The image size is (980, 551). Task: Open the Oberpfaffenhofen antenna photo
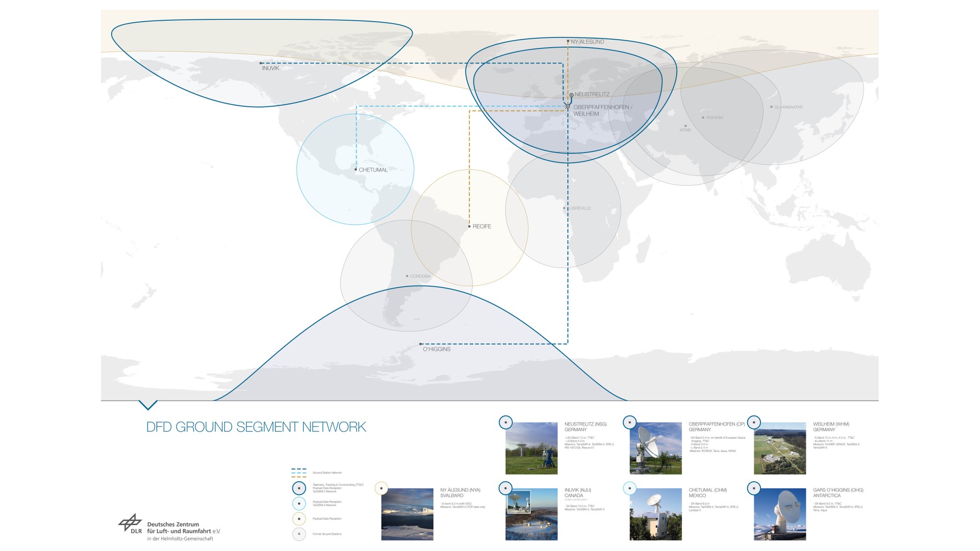point(656,448)
